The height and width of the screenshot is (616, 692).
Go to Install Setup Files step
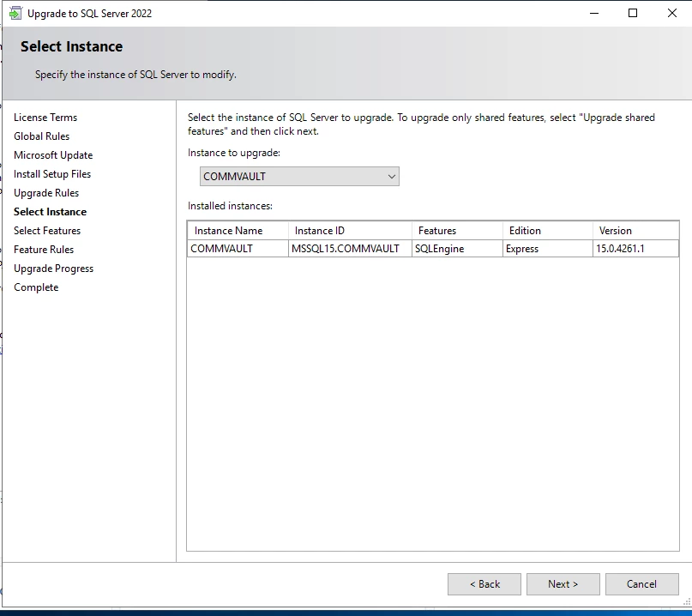tap(52, 174)
